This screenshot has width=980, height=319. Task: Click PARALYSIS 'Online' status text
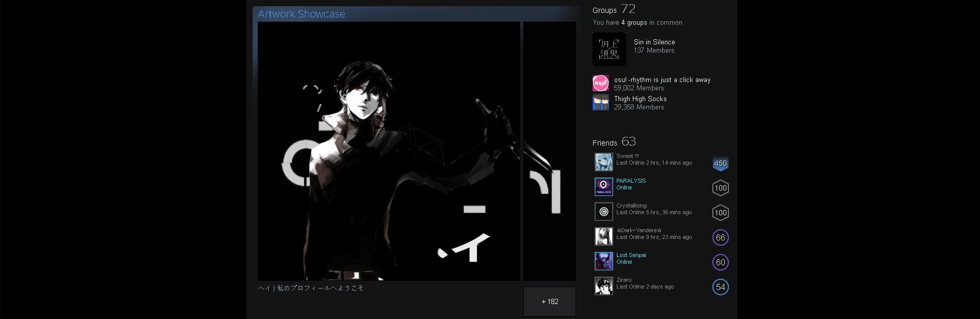624,187
